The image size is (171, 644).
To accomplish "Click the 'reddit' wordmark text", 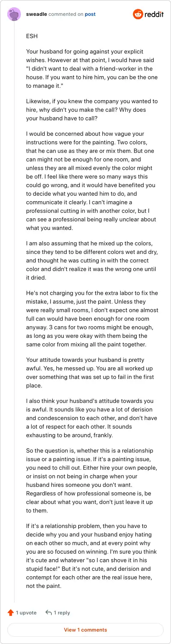I will point(155,14).
